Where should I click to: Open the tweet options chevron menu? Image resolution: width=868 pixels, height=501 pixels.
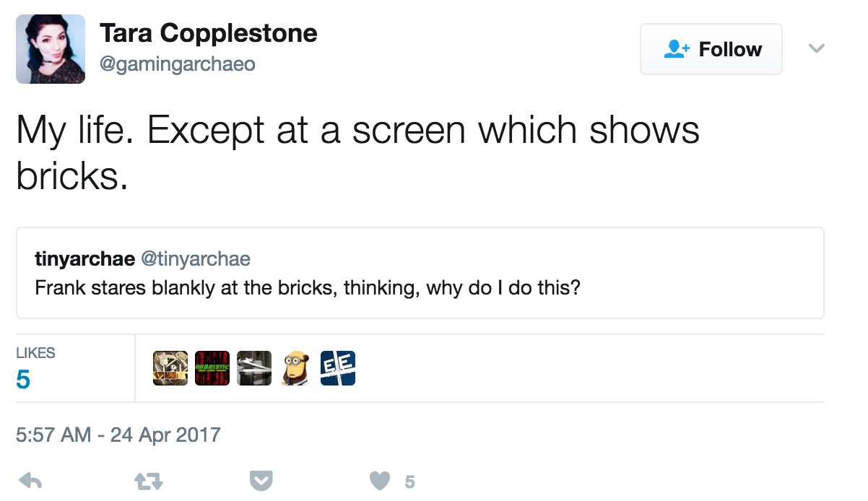tap(816, 49)
